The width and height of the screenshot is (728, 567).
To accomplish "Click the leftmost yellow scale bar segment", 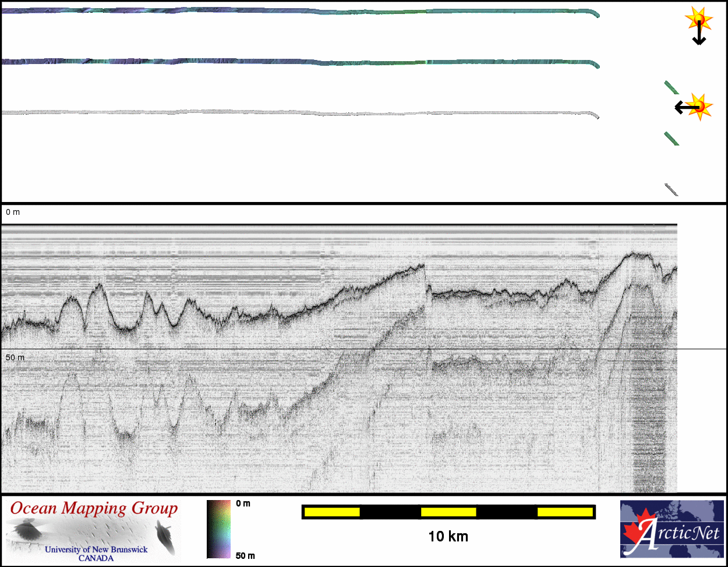I will click(332, 512).
